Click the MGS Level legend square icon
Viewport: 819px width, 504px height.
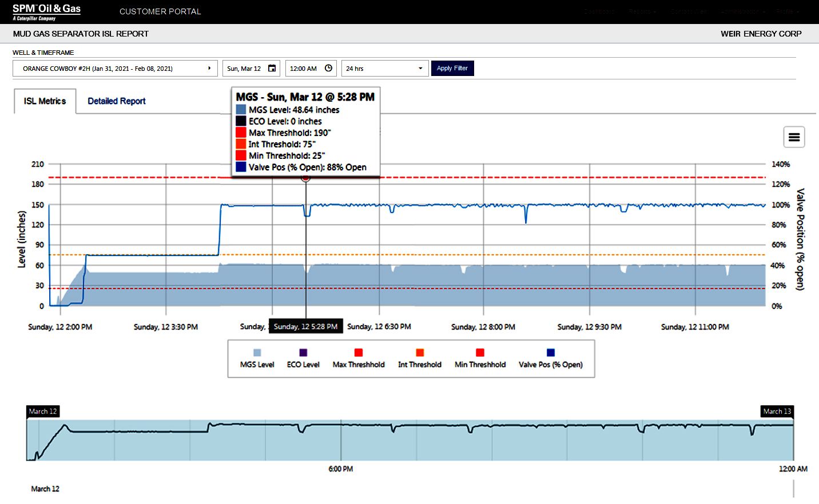click(x=257, y=353)
